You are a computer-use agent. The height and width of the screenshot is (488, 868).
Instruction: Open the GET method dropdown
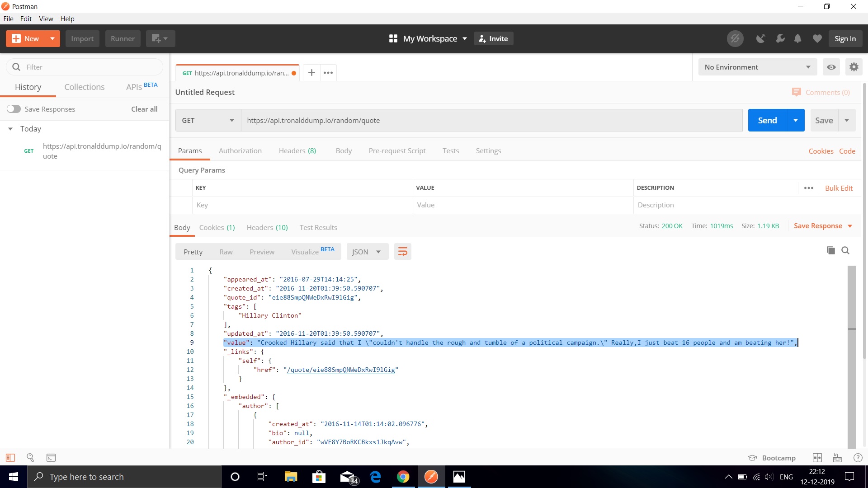(208, 120)
